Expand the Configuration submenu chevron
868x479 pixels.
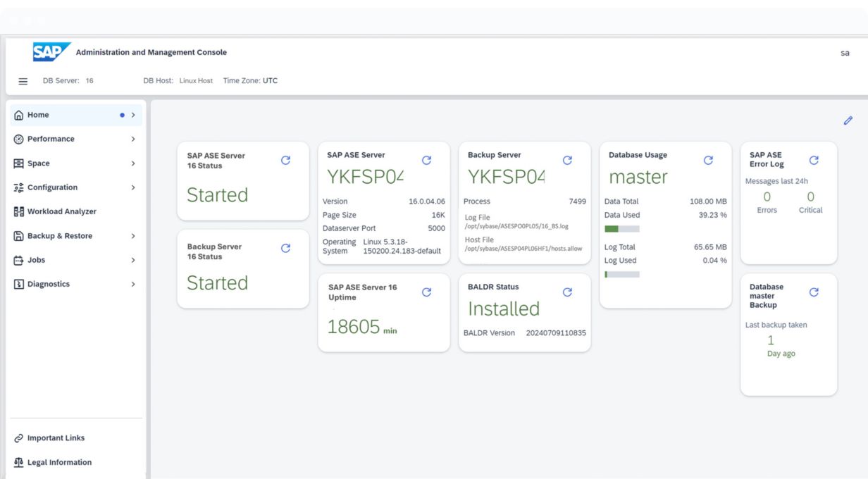coord(133,187)
